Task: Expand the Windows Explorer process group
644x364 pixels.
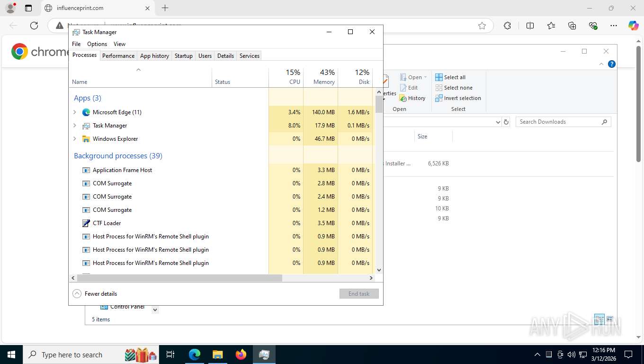Action: 74,139
